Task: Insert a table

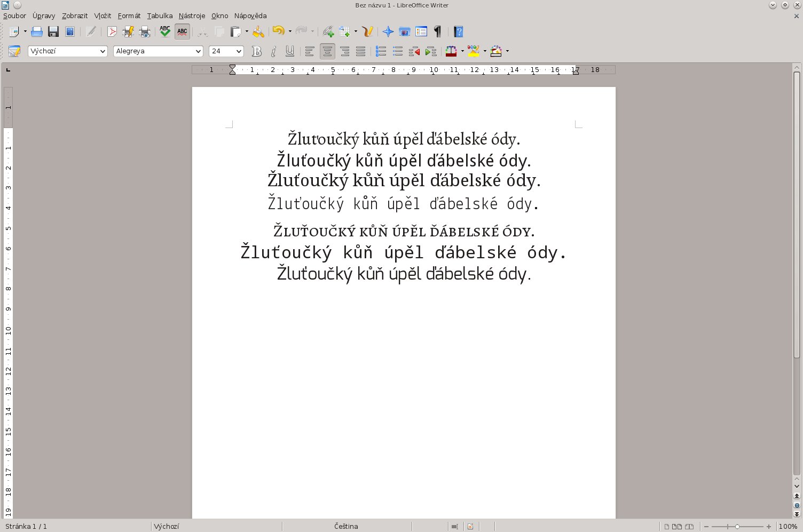Action: point(345,32)
